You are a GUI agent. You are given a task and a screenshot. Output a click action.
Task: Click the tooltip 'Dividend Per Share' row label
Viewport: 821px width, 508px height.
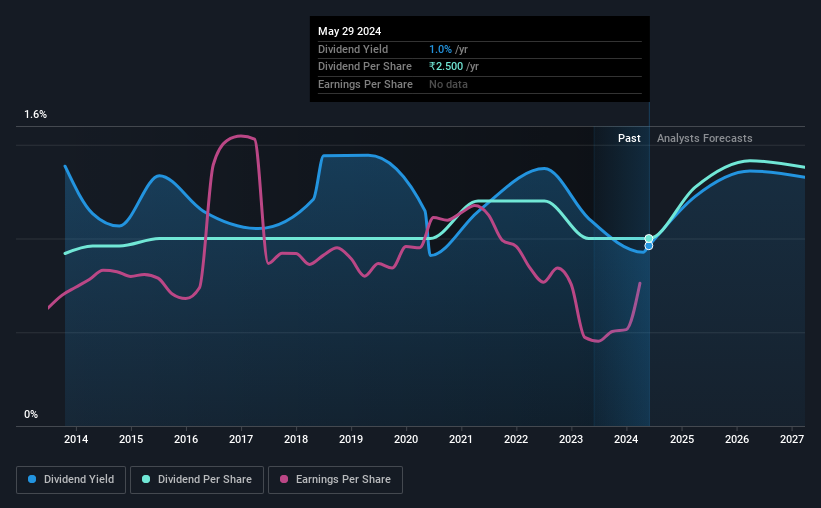pyautogui.click(x=364, y=67)
